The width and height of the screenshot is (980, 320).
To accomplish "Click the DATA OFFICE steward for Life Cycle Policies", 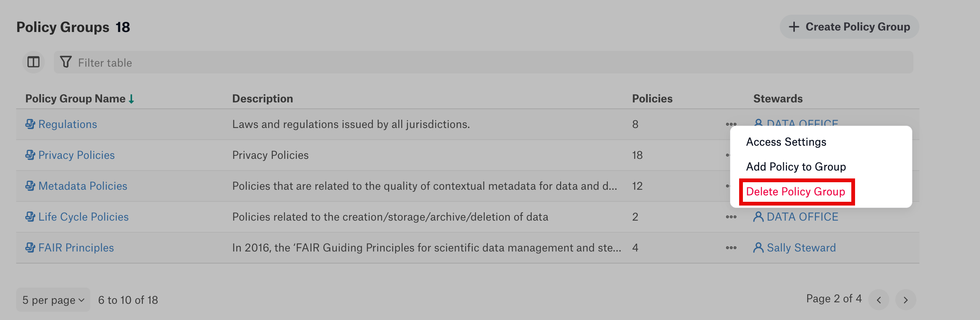I will point(802,217).
